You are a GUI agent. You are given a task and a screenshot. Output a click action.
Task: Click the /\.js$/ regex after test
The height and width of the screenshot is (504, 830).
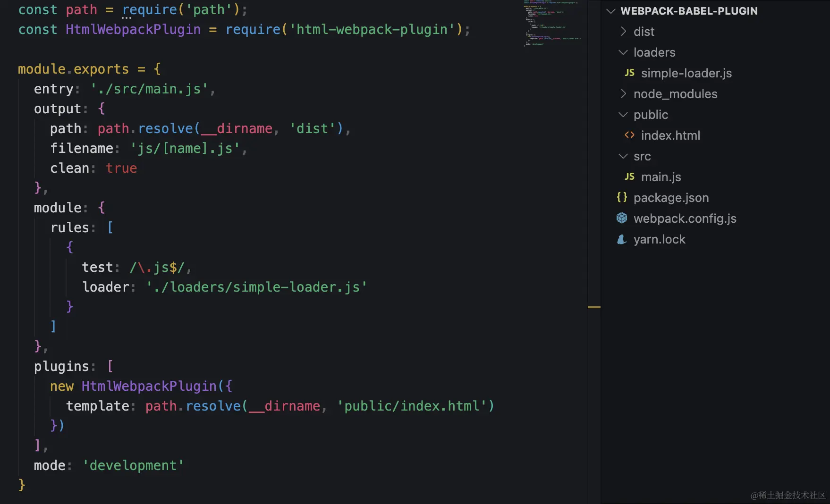coord(157,267)
